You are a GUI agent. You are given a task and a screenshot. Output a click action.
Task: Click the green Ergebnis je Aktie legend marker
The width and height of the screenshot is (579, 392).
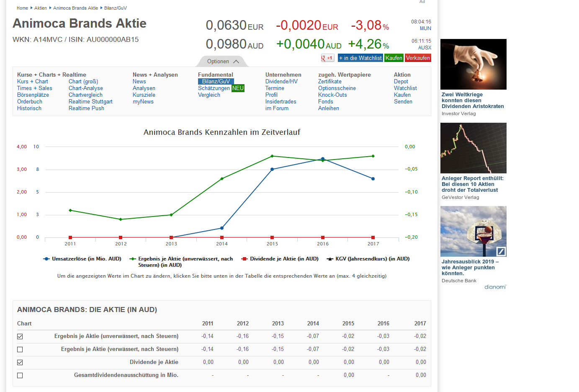[133, 259]
